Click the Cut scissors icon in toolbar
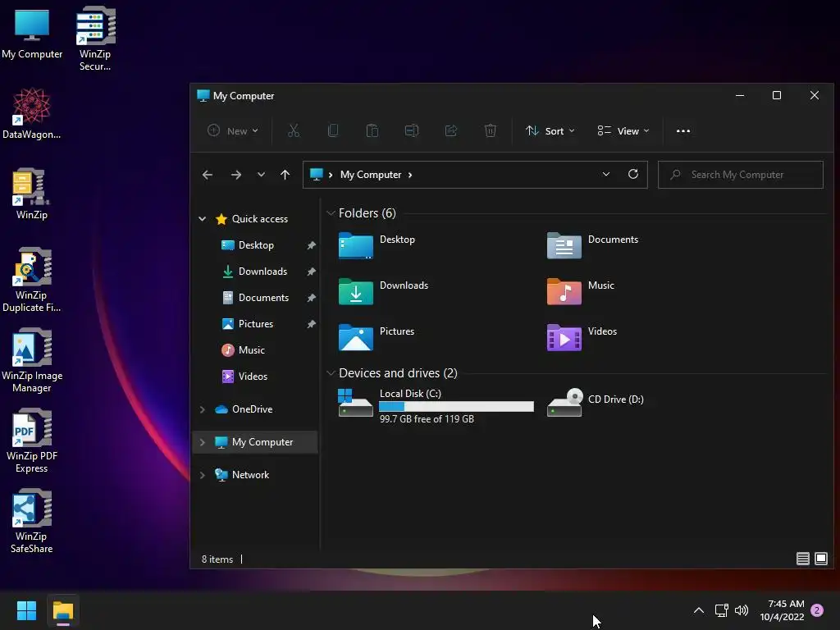 pos(294,130)
